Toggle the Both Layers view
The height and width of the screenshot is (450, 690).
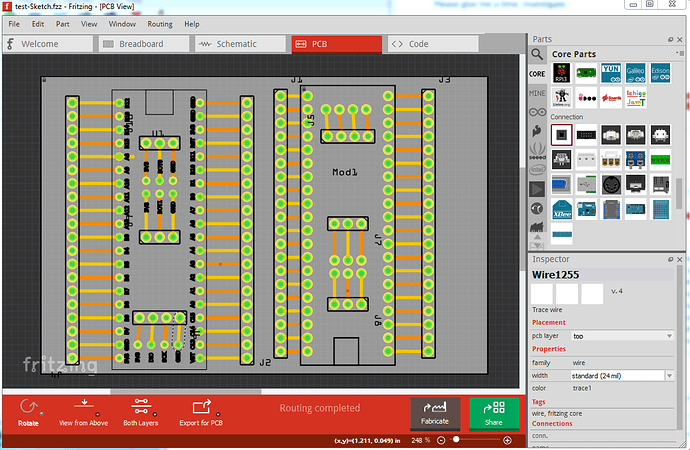tap(141, 413)
